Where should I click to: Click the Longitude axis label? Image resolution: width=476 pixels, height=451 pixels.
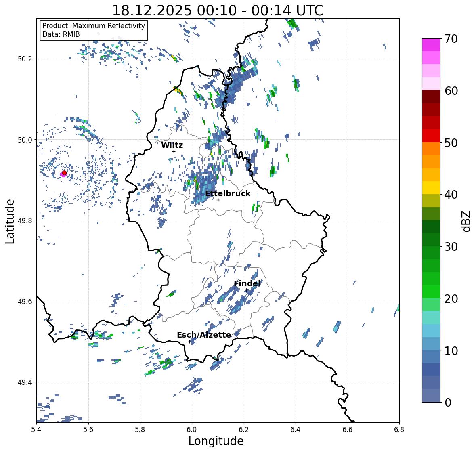(216, 441)
